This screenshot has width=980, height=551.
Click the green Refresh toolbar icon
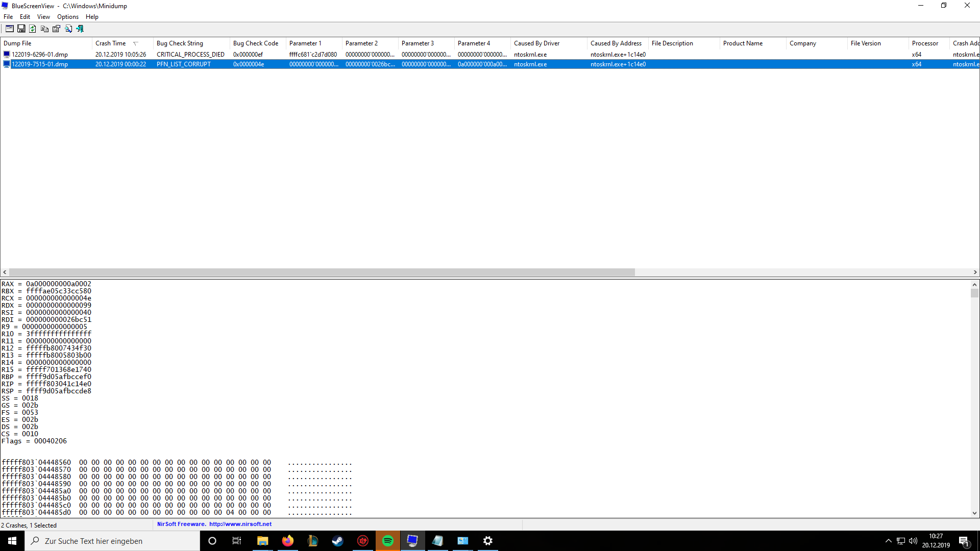coord(33,29)
